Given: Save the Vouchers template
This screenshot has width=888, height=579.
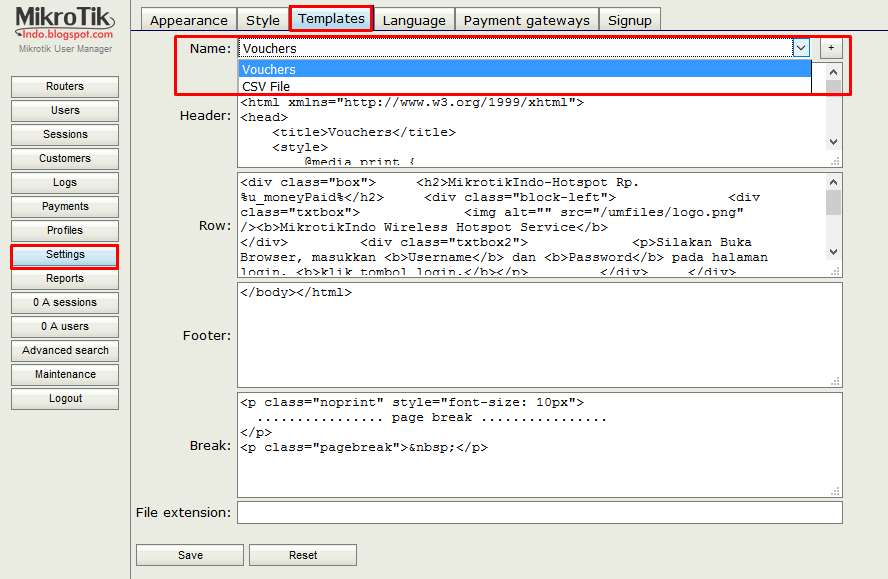Looking at the screenshot, I should tap(189, 554).
